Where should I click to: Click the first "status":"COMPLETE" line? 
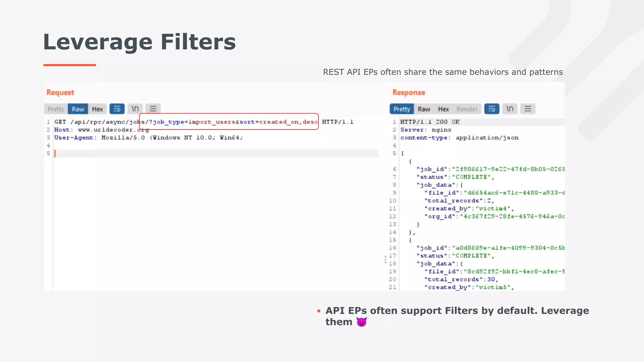point(455,177)
